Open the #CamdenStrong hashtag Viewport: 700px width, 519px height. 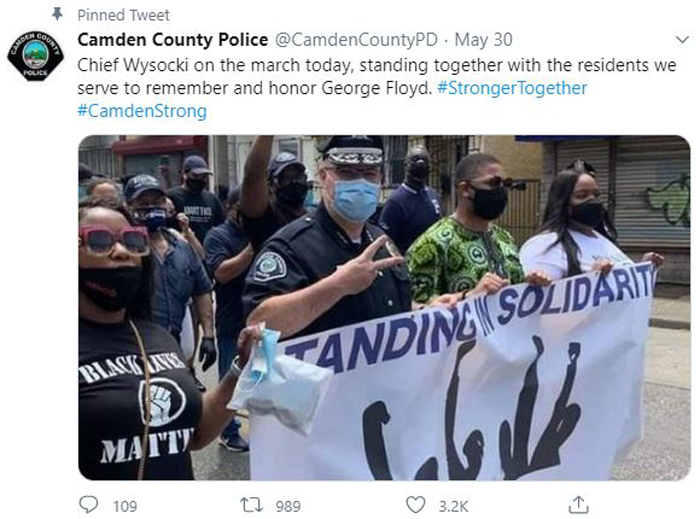(142, 111)
